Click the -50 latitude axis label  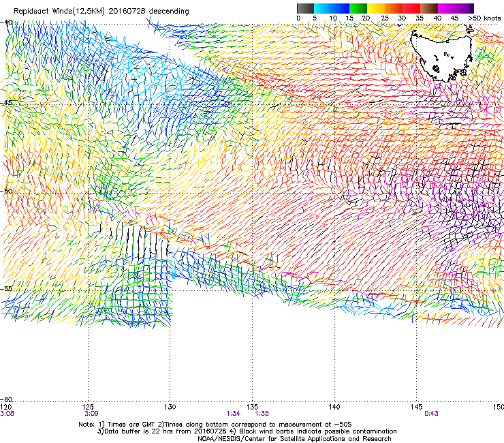[x=7, y=191]
